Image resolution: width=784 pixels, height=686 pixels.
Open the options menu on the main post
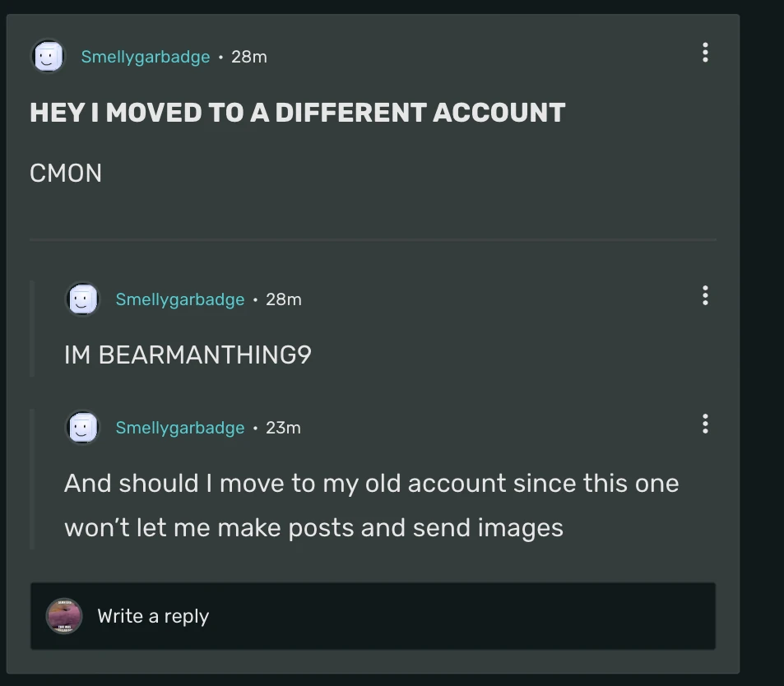[x=704, y=53]
